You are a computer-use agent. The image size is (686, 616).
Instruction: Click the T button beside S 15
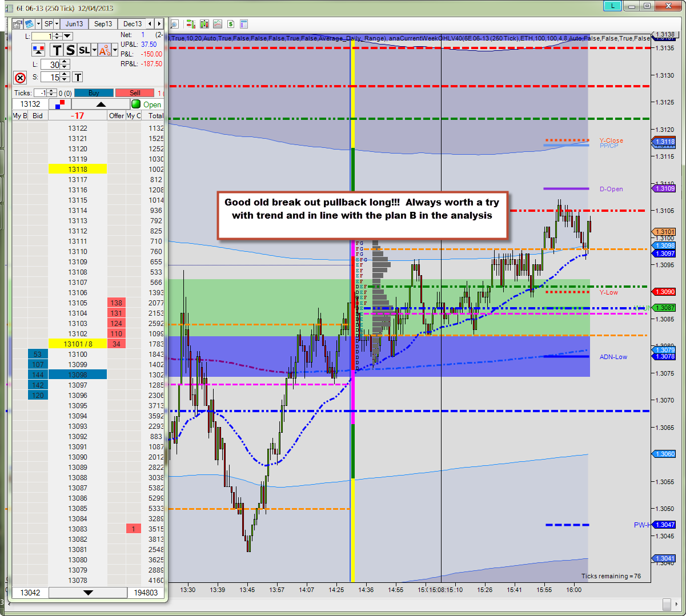tap(78, 77)
